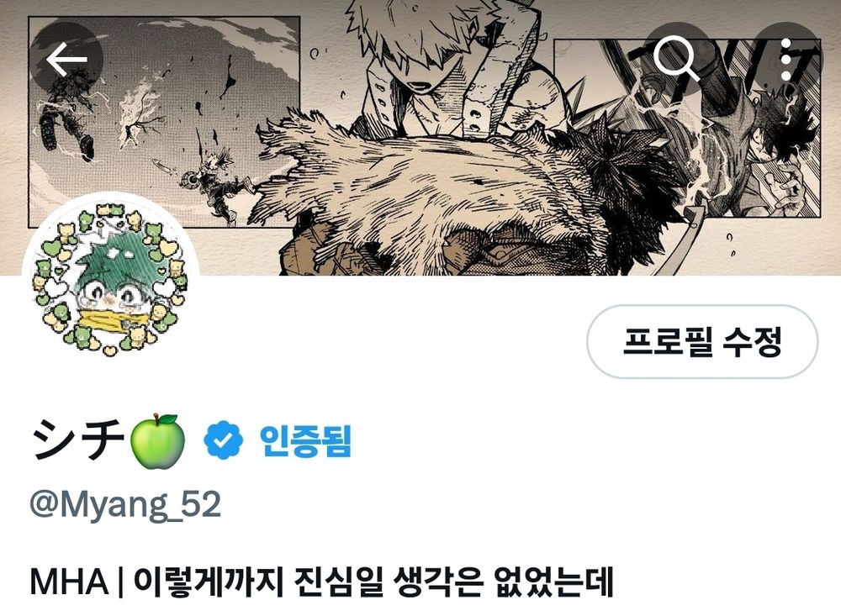841x616 pixels.
Task: Click the 프로필 수정 edit profile button
Action: 702,341
